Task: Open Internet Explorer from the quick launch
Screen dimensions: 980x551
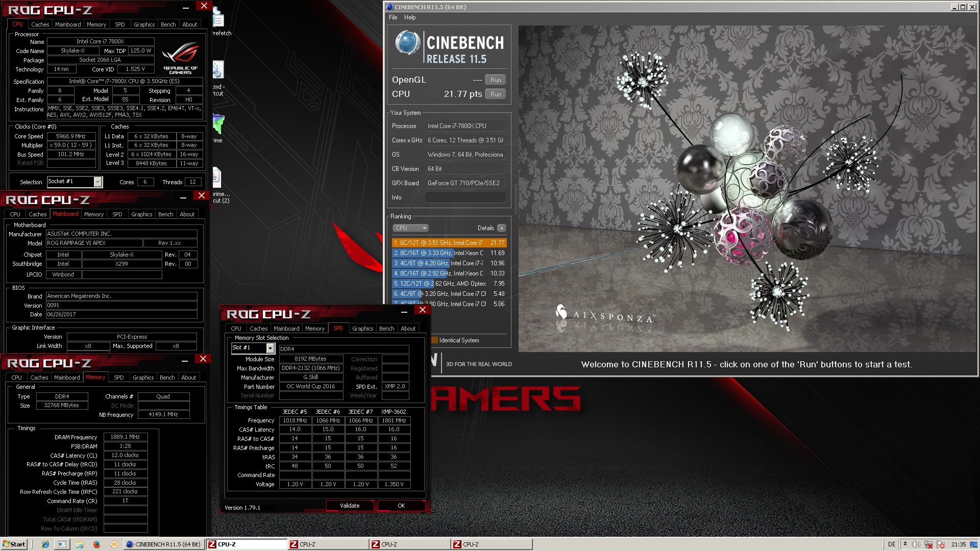Action: (45, 544)
